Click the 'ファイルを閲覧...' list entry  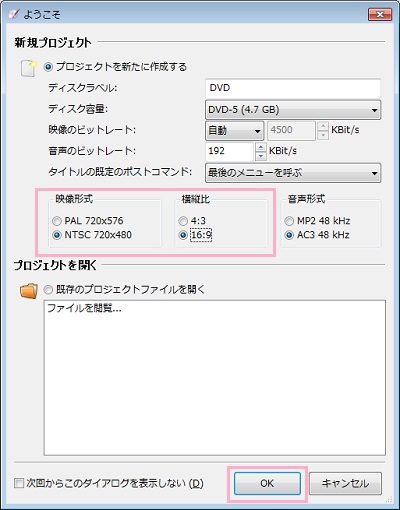coord(84,308)
